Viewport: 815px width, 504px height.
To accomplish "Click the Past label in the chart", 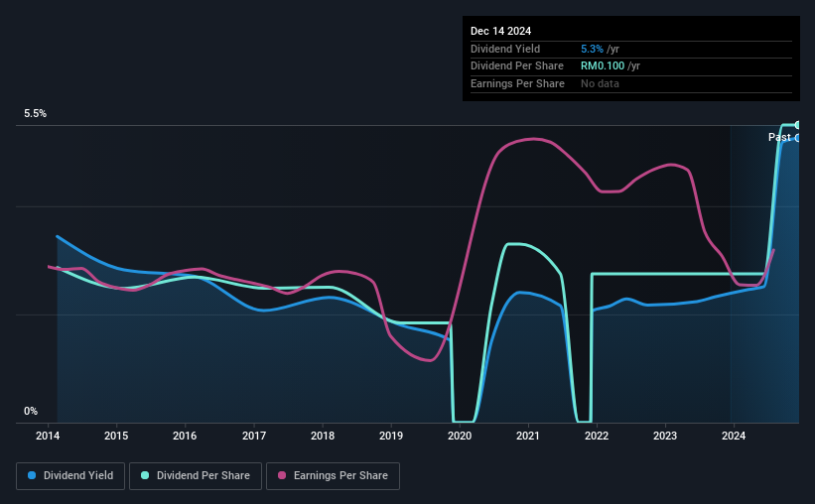I will pyautogui.click(x=779, y=137).
